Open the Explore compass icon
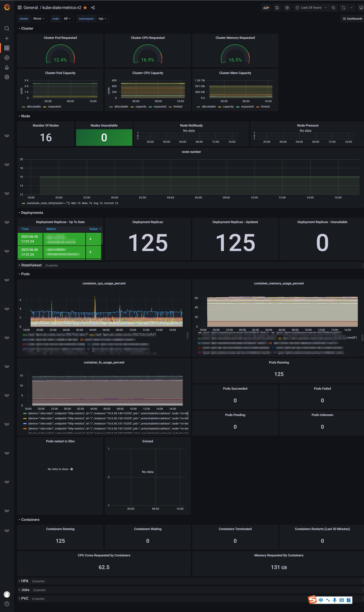 coord(7,58)
